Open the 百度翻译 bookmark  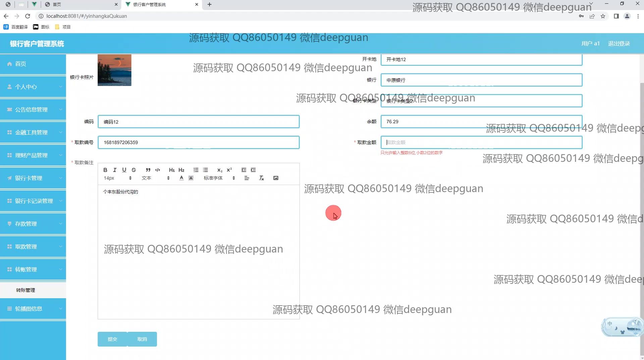pyautogui.click(x=16, y=27)
